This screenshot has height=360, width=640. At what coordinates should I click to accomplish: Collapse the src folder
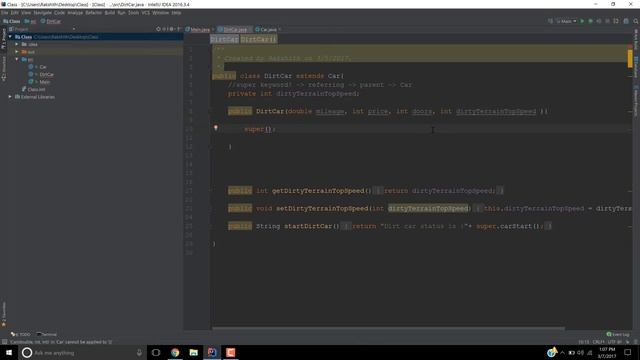(x=17, y=59)
